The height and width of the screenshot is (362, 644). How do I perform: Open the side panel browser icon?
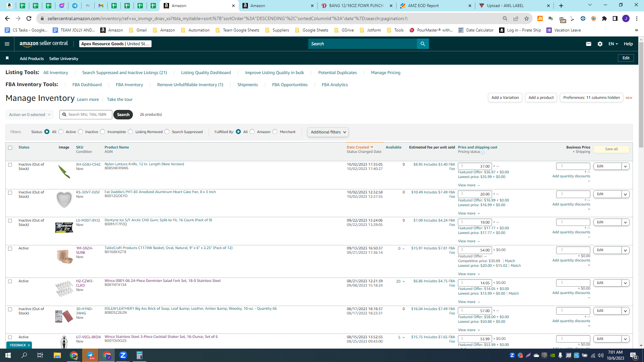(x=615, y=18)
